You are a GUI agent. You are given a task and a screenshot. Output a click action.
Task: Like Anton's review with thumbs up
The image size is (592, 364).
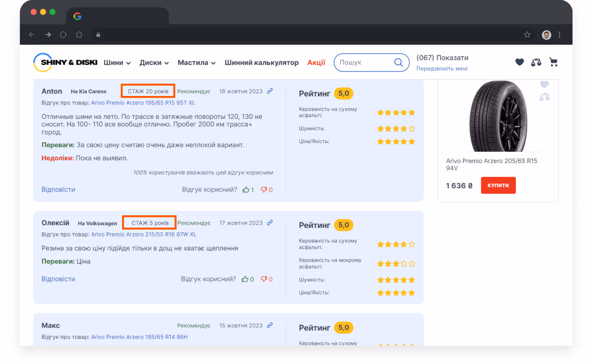click(x=246, y=189)
